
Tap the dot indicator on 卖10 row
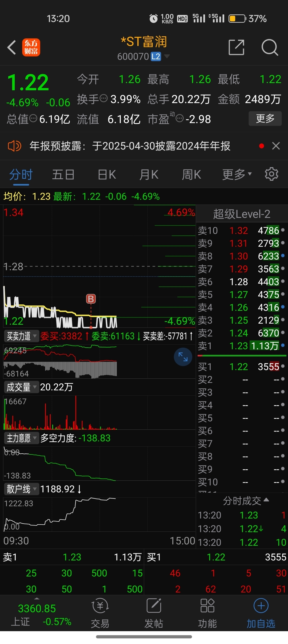click(283, 230)
